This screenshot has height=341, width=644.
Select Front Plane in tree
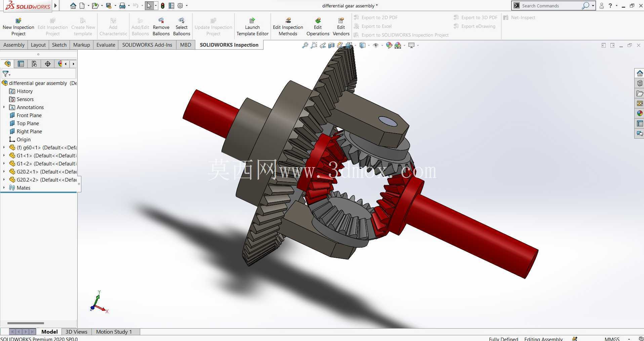coord(29,115)
